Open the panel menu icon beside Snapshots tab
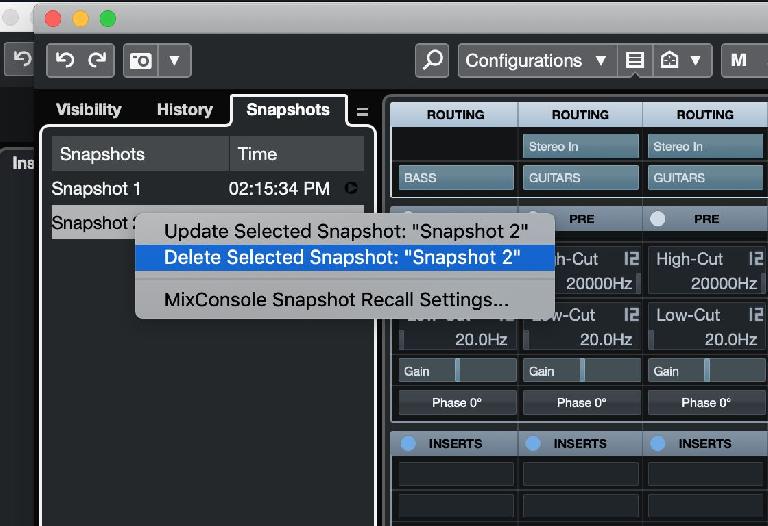 (x=362, y=112)
